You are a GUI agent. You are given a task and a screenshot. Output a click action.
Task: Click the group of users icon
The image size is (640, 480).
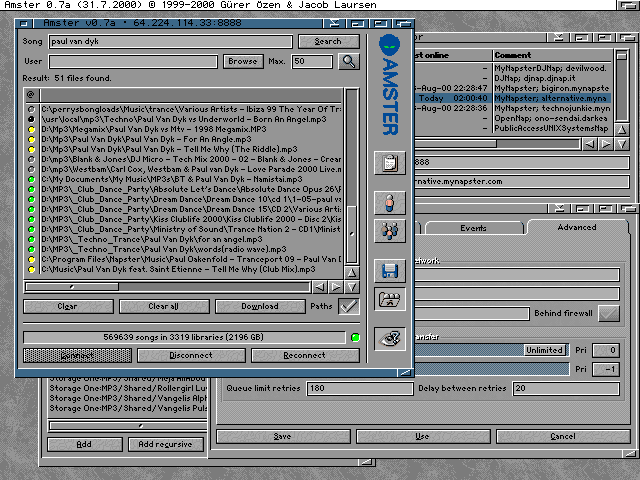(x=389, y=231)
